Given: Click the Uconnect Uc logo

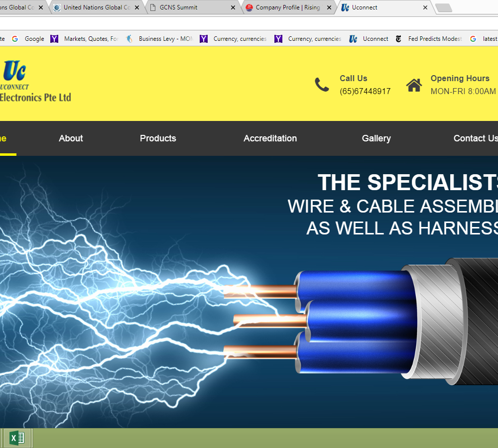Looking at the screenshot, I should pos(14,71).
